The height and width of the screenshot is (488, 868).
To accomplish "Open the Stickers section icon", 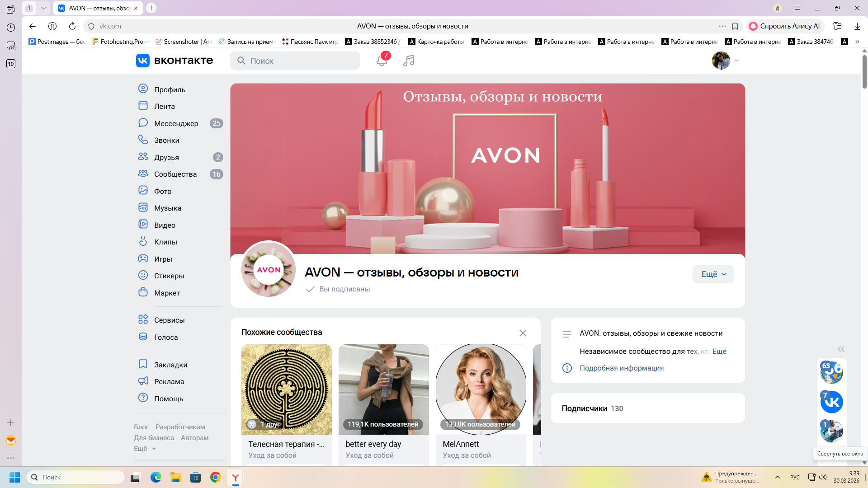I will [143, 276].
